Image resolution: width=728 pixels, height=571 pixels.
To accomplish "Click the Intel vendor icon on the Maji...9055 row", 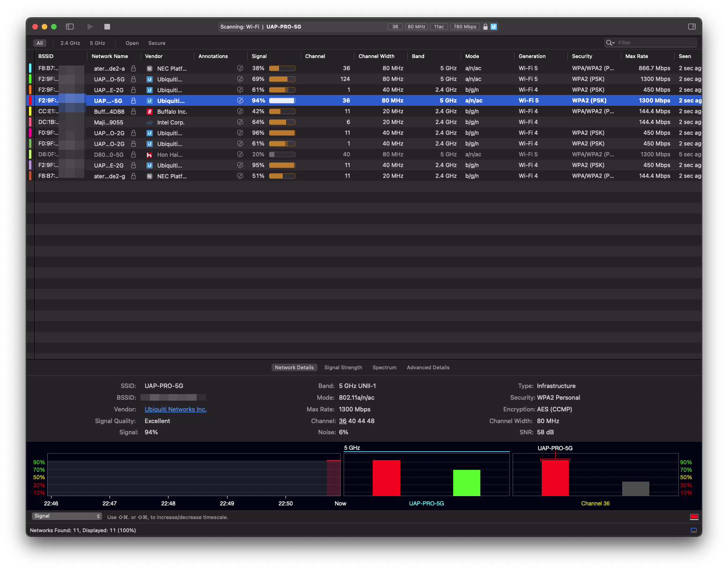I will coord(149,122).
